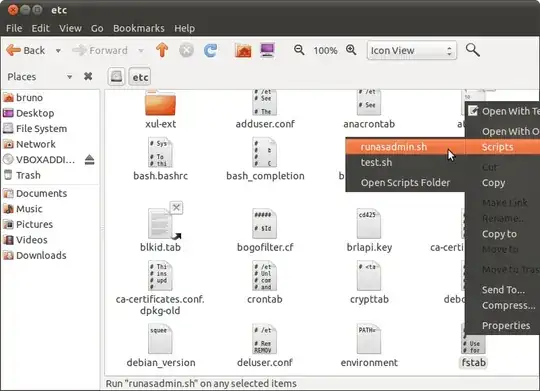Run the test.sh script
This screenshot has height=391, width=540.
(x=405, y=162)
